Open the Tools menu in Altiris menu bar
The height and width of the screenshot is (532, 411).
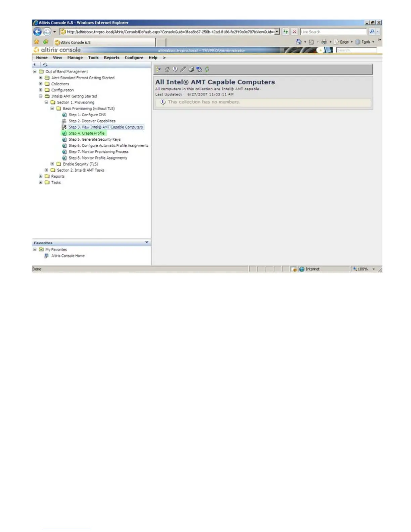(x=93, y=58)
